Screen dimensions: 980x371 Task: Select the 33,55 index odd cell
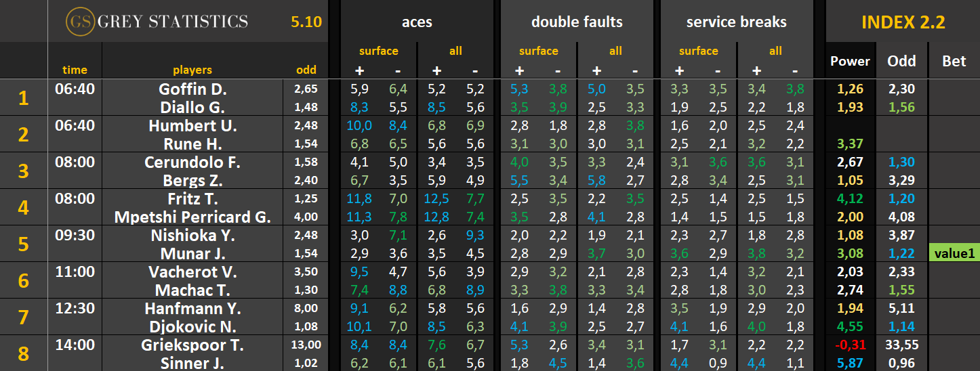point(902,345)
